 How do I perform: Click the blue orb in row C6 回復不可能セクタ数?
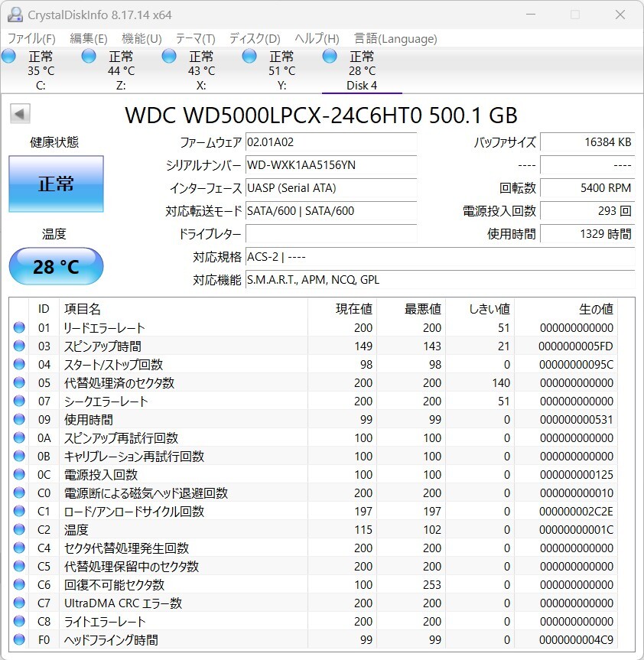click(x=19, y=584)
